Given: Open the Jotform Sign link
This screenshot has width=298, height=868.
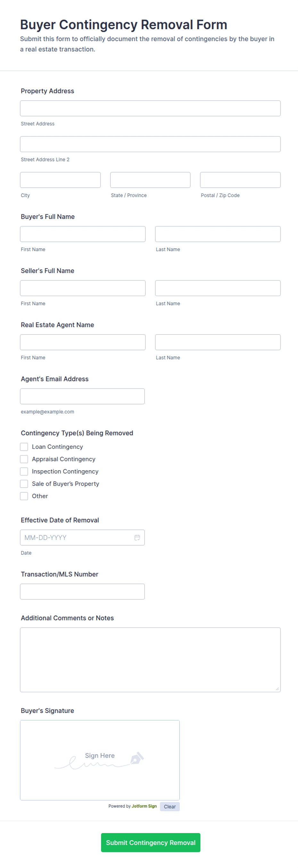Looking at the screenshot, I should [144, 806].
